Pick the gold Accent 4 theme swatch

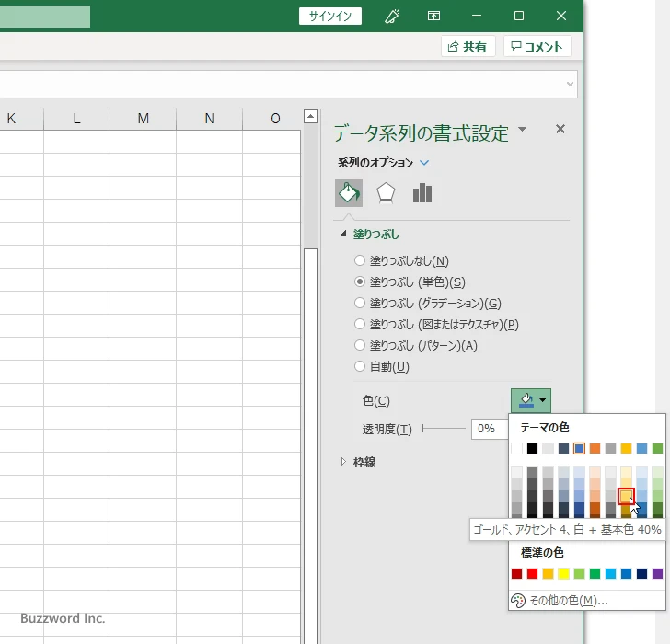626,448
